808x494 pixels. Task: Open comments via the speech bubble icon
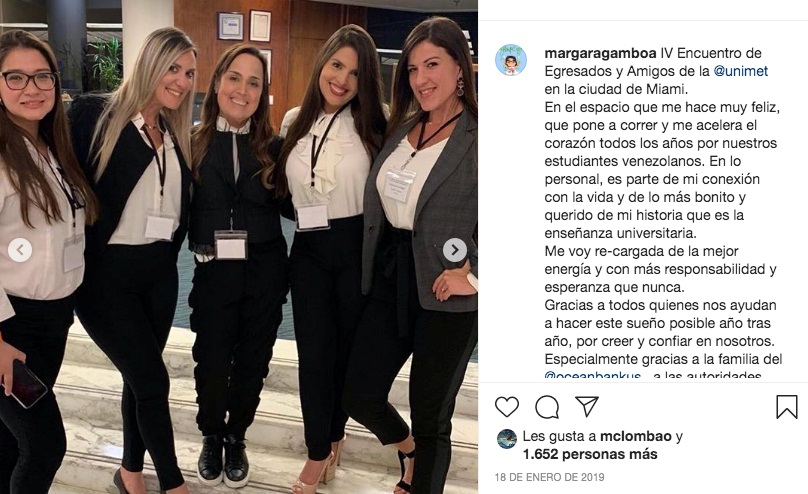pos(547,407)
